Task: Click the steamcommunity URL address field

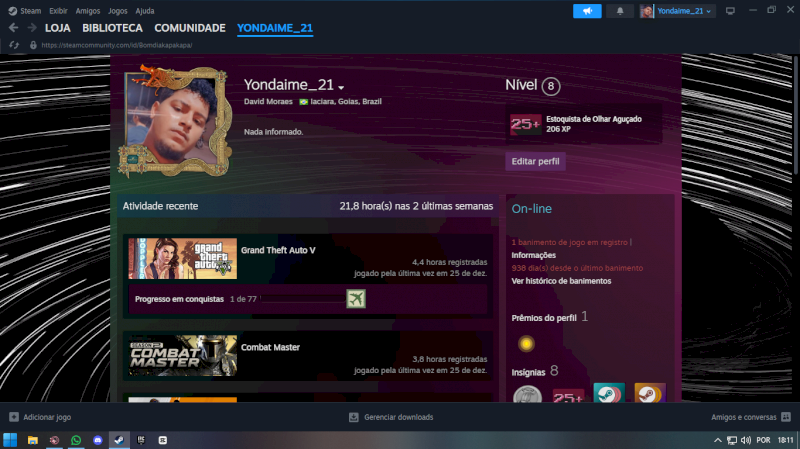Action: tap(117, 45)
